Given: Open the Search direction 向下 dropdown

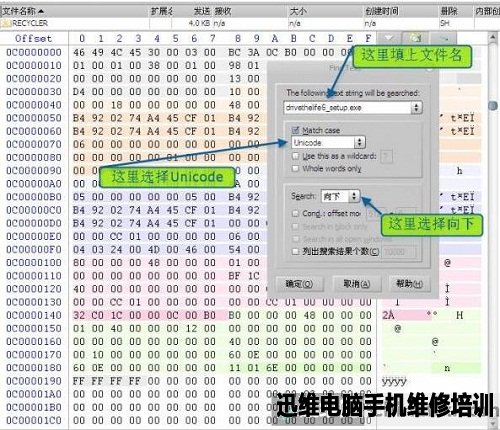Looking at the screenshot, I should pyautogui.click(x=340, y=196).
